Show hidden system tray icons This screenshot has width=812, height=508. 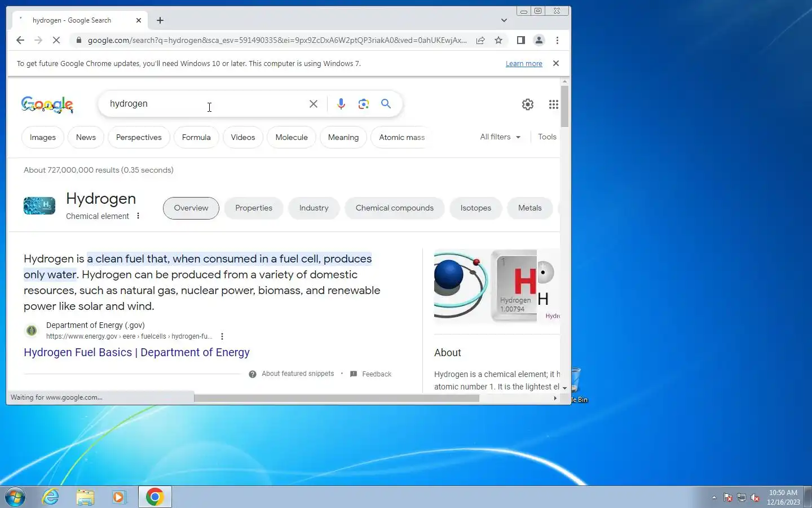pyautogui.click(x=714, y=498)
